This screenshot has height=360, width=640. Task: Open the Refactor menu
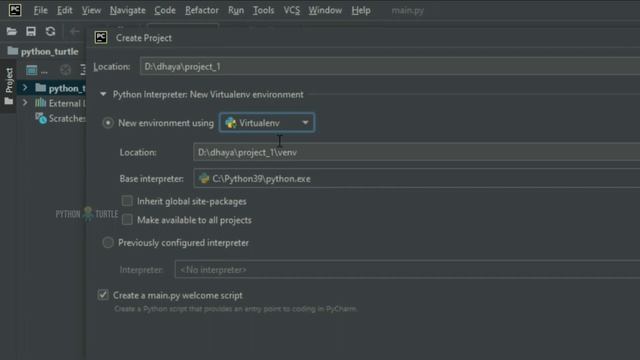pyautogui.click(x=202, y=10)
